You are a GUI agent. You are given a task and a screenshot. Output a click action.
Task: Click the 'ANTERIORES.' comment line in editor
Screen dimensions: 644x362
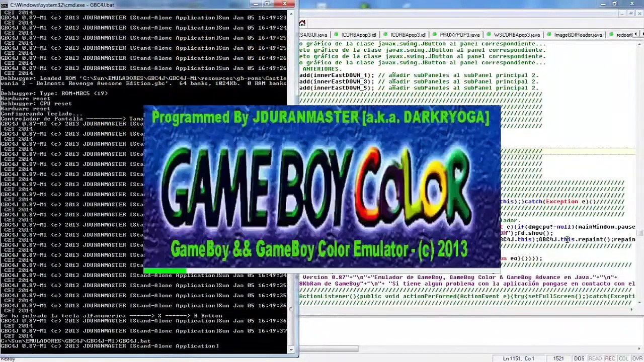[322, 69]
